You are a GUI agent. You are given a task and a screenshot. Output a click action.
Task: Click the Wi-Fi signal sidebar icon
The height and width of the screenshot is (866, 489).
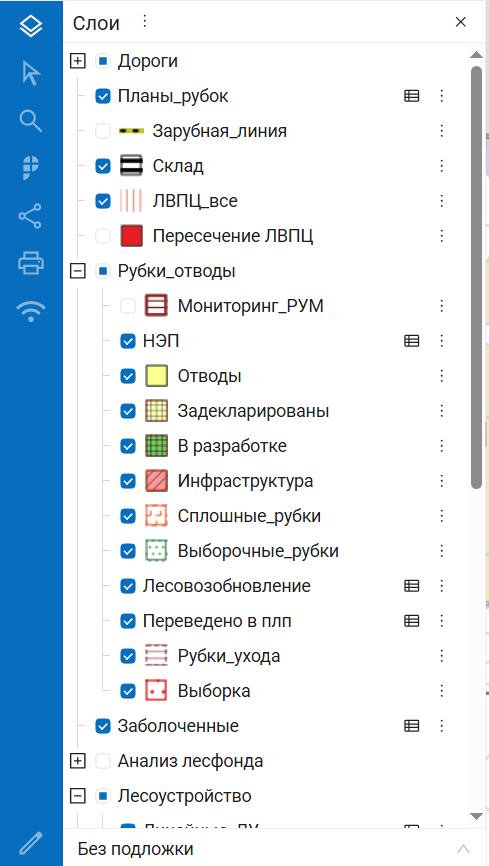coord(31,311)
